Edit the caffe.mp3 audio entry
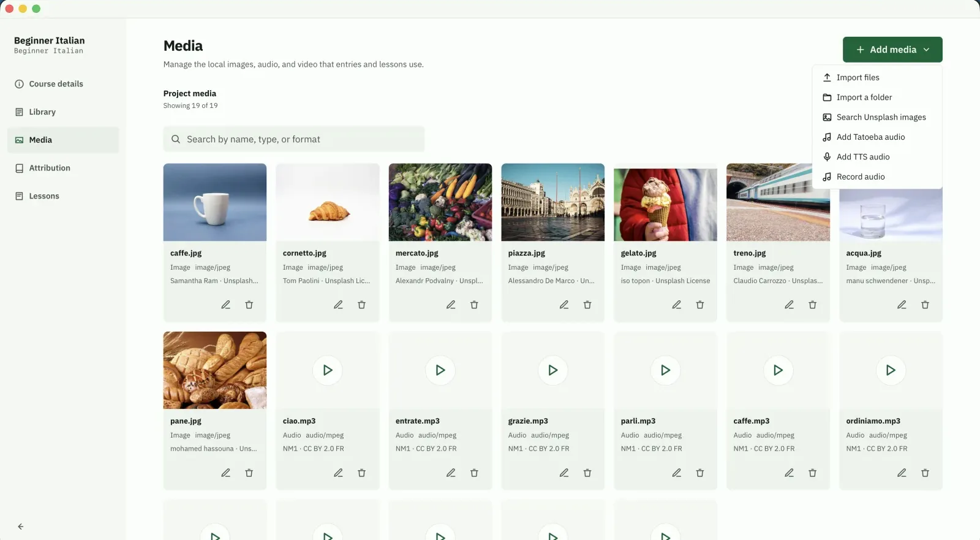 click(789, 473)
